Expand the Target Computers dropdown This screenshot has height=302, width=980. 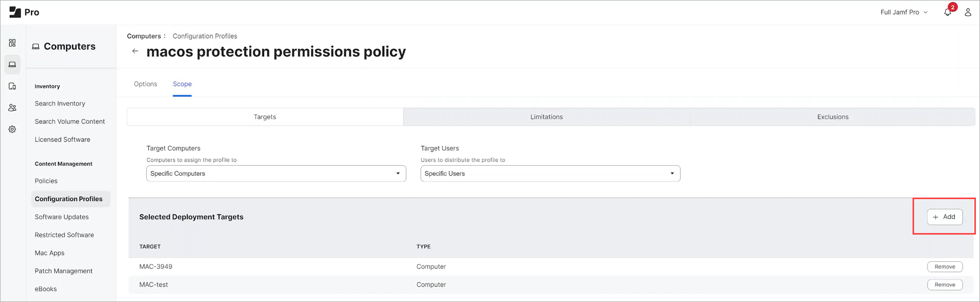click(276, 173)
